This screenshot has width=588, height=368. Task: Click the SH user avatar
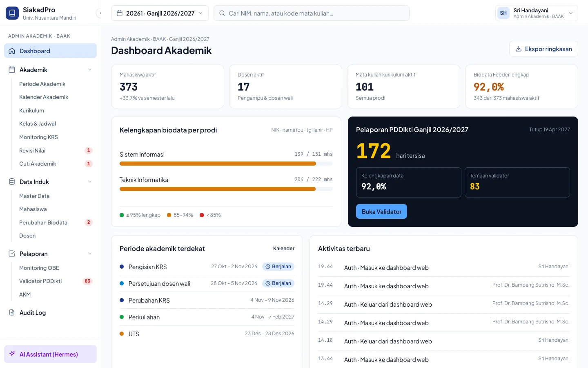pos(503,13)
